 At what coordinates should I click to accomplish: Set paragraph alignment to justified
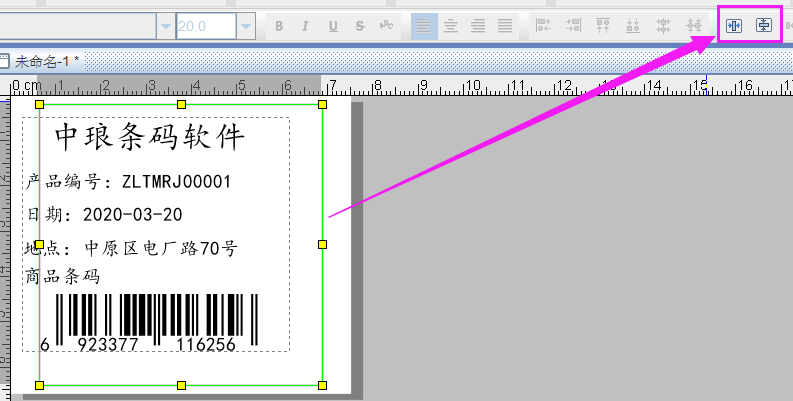coord(505,25)
